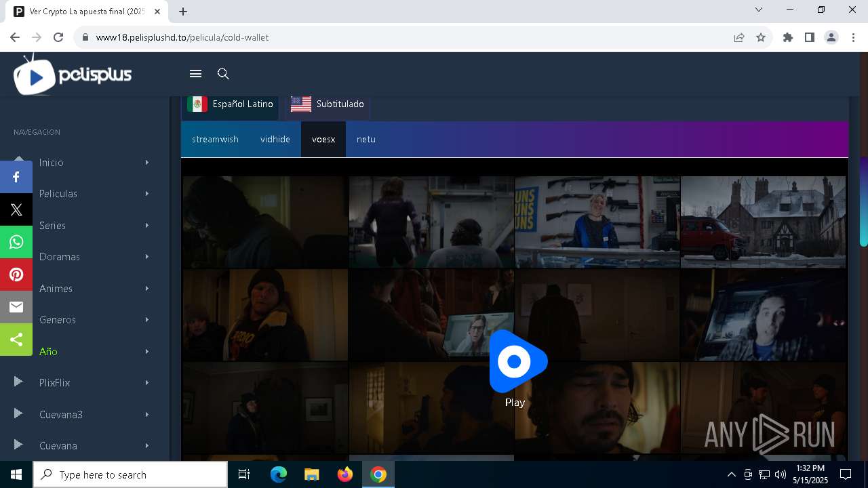Image resolution: width=868 pixels, height=488 pixels.
Task: Open Chrome extensions puzzle icon
Action: point(788,37)
